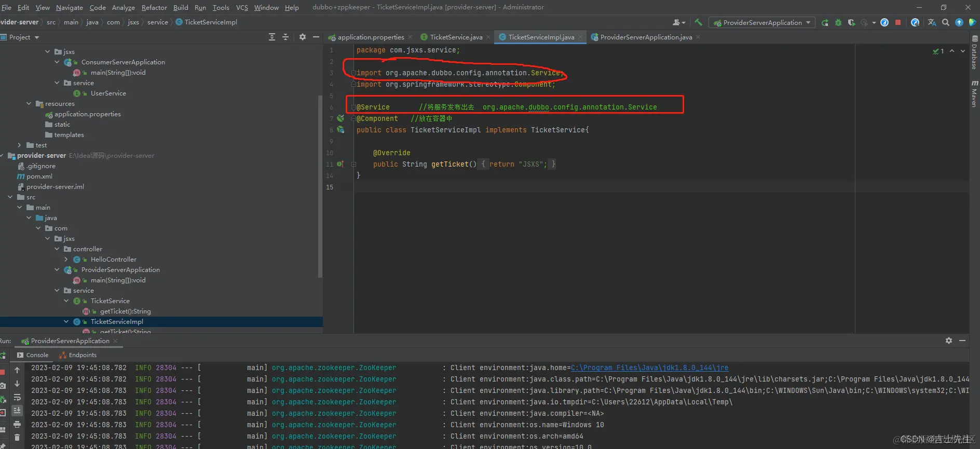Open the Navigate menu
Viewport: 980px width, 449px height.
pos(70,7)
